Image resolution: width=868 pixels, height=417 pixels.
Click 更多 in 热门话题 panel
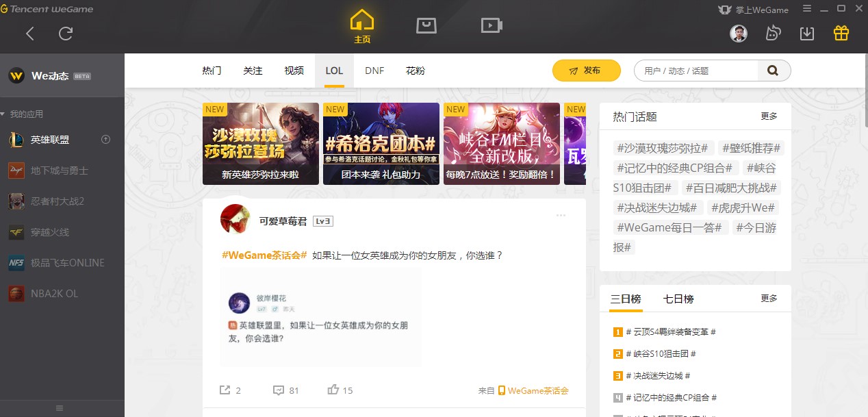tap(769, 116)
